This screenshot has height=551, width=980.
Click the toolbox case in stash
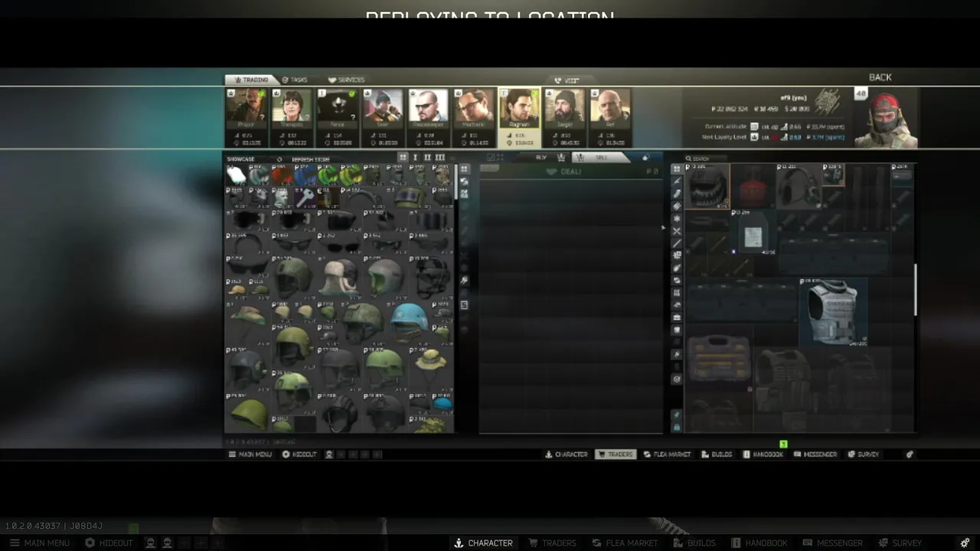coord(718,357)
